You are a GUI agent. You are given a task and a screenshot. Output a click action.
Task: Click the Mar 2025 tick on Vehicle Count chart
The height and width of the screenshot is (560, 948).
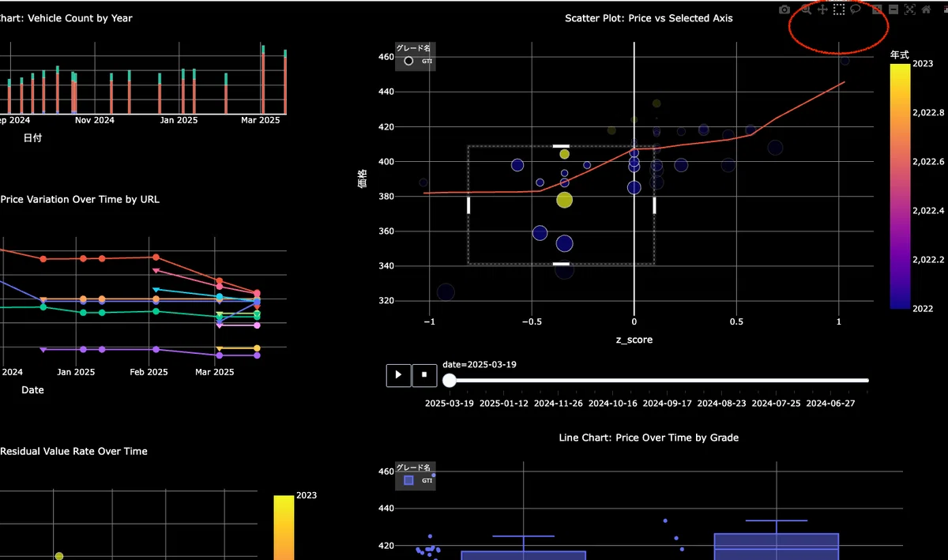coord(261,120)
